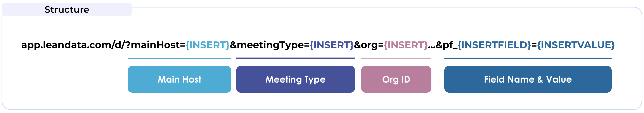Click the dark blue underline above Field Name & Value
The height and width of the screenshot is (113, 644).
click(x=528, y=58)
